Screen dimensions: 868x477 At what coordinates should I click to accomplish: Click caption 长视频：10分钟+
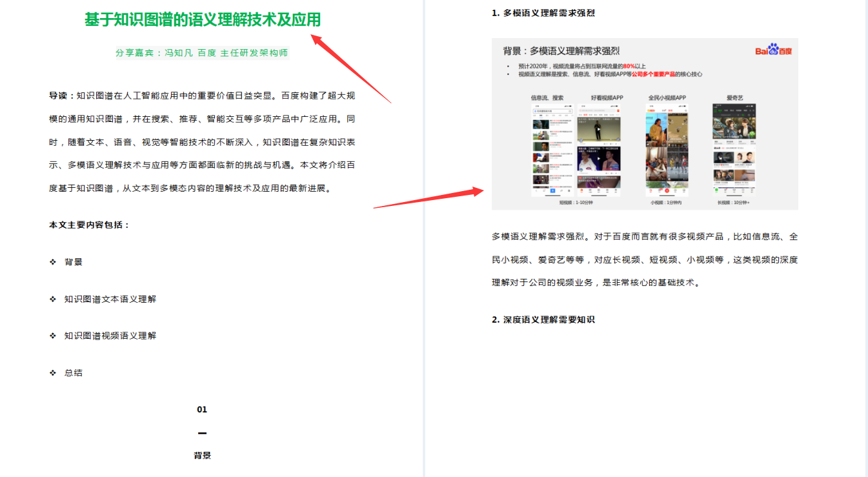[733, 203]
